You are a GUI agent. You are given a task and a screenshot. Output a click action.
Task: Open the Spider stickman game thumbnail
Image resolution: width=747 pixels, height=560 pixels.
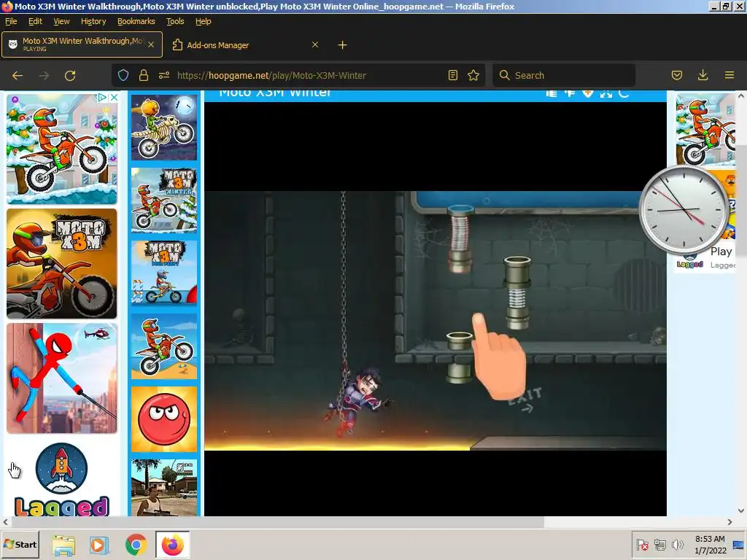[62, 378]
